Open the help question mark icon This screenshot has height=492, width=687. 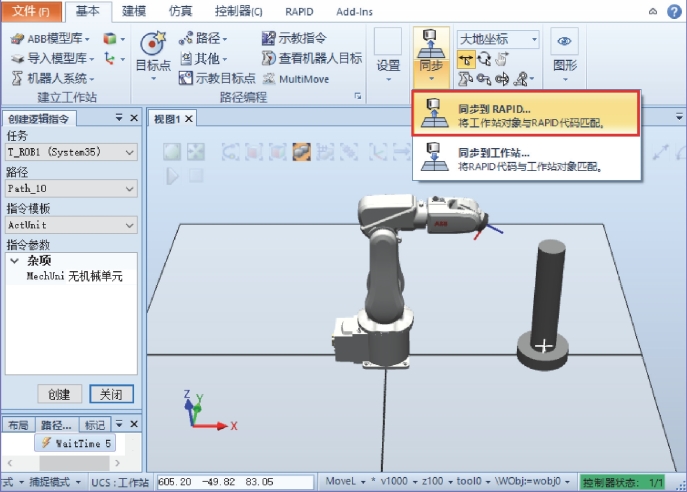tap(674, 11)
